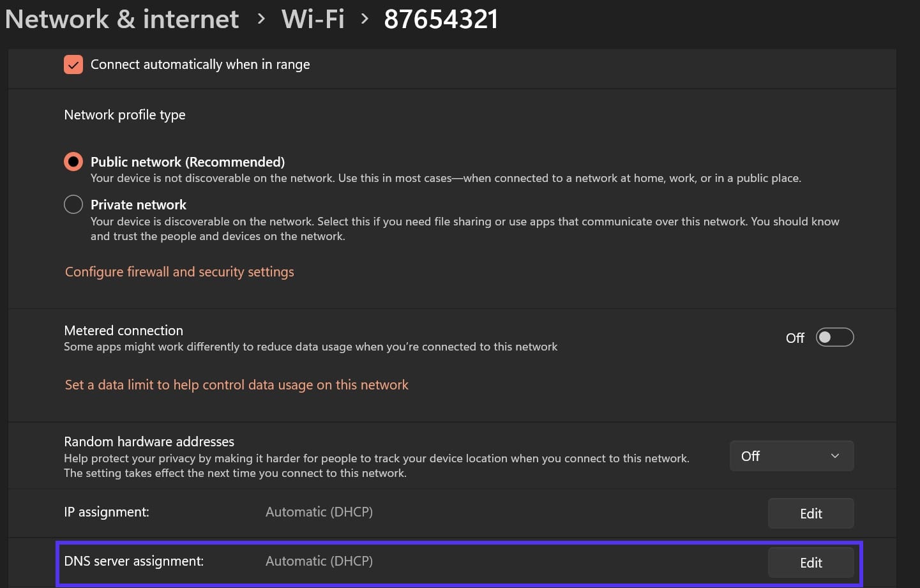Open Configure firewall and security settings
This screenshot has height=588, width=920.
point(179,271)
